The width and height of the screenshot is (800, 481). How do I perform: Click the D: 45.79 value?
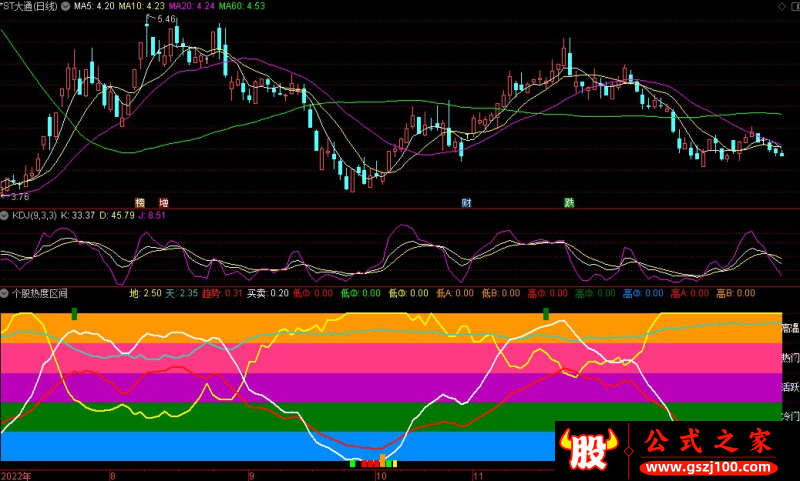pyautogui.click(x=117, y=216)
